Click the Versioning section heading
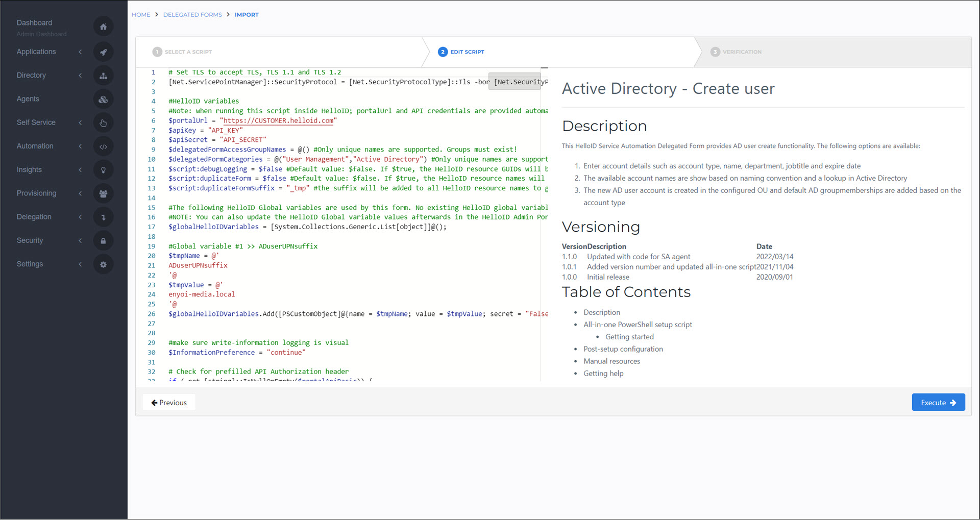 coord(601,227)
